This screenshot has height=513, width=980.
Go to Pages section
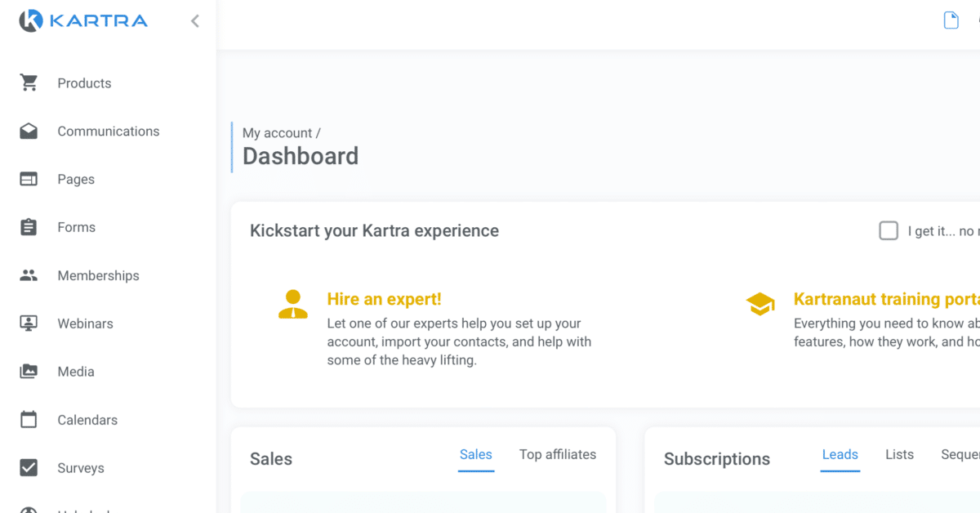(x=76, y=180)
